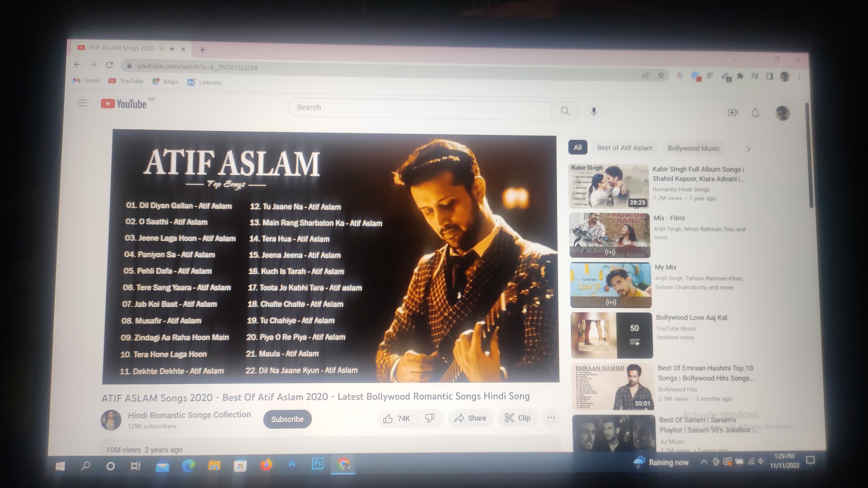Open the Kabir Singh video thumbnail
The image size is (868, 488).
coord(608,186)
